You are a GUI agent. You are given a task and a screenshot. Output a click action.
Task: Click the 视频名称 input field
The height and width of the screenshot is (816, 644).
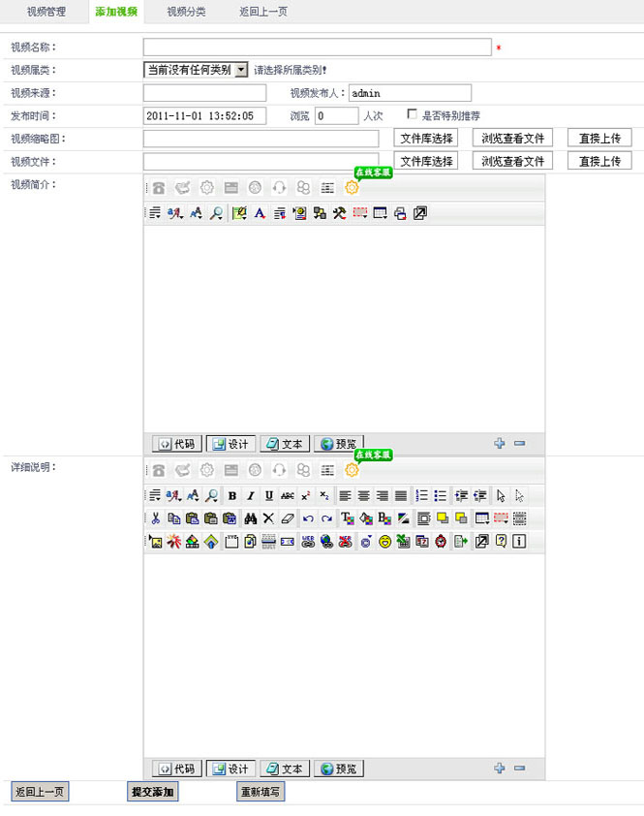pyautogui.click(x=318, y=47)
